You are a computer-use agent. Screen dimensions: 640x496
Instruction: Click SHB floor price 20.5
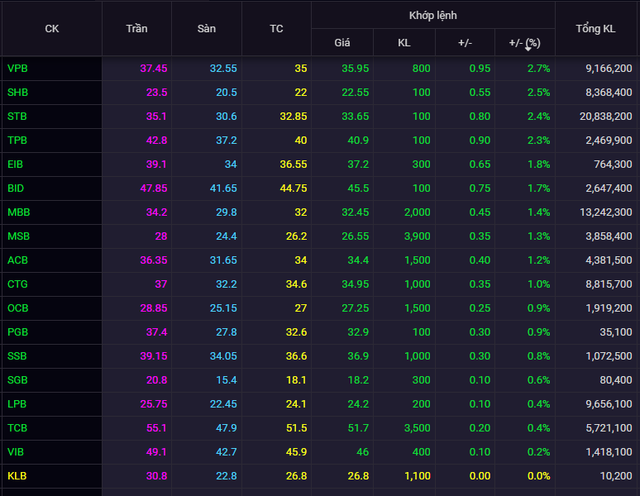pyautogui.click(x=227, y=92)
